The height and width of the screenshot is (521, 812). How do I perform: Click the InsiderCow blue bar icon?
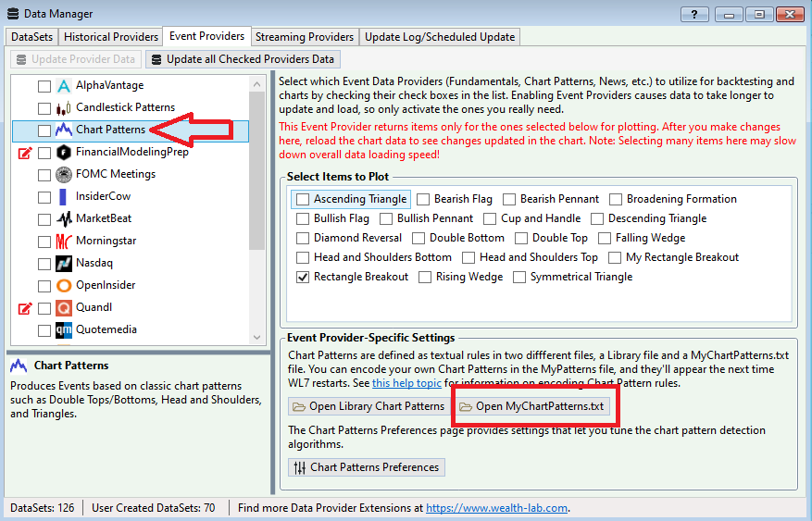64,197
